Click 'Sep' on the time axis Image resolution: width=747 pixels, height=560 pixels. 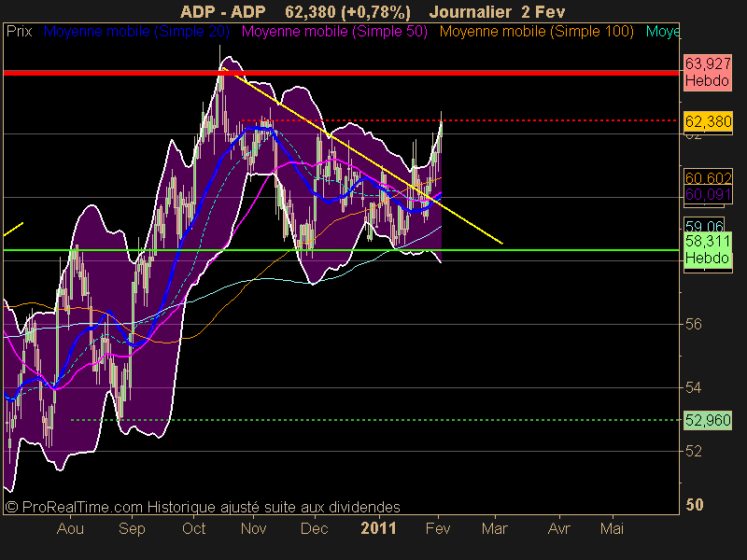[x=132, y=528]
